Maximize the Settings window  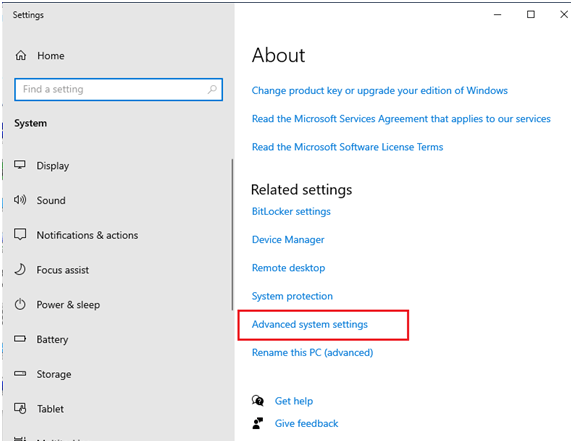[531, 15]
